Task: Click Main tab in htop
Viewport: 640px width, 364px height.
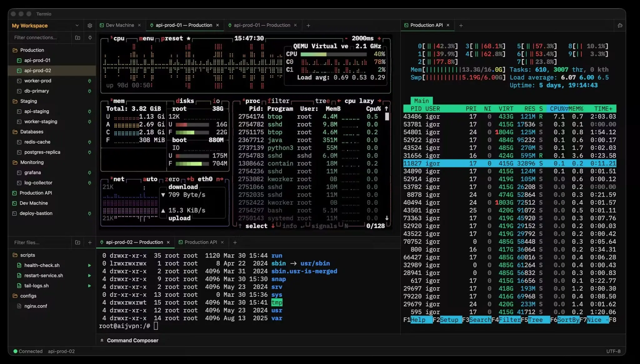Action: (422, 101)
